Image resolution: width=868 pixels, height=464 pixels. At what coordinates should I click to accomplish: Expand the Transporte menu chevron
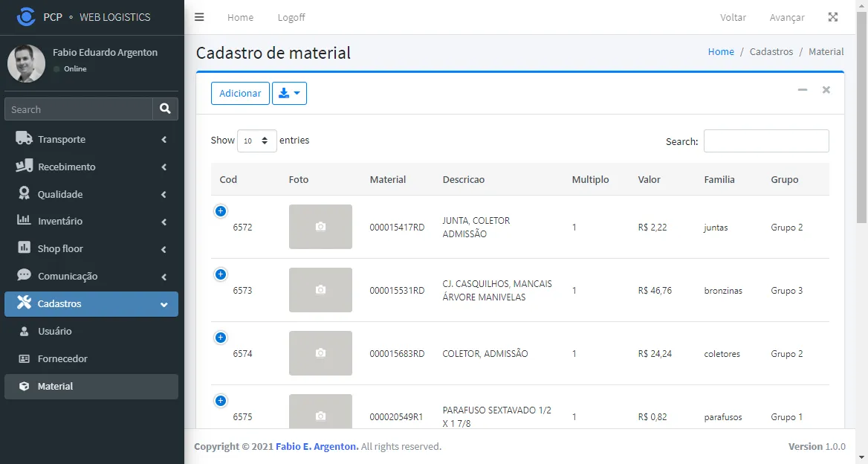[163, 140]
